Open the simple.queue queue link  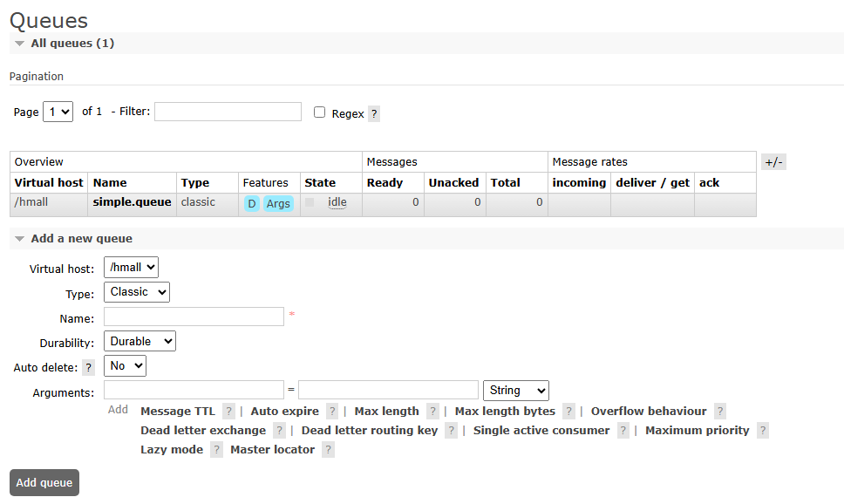[x=132, y=202]
